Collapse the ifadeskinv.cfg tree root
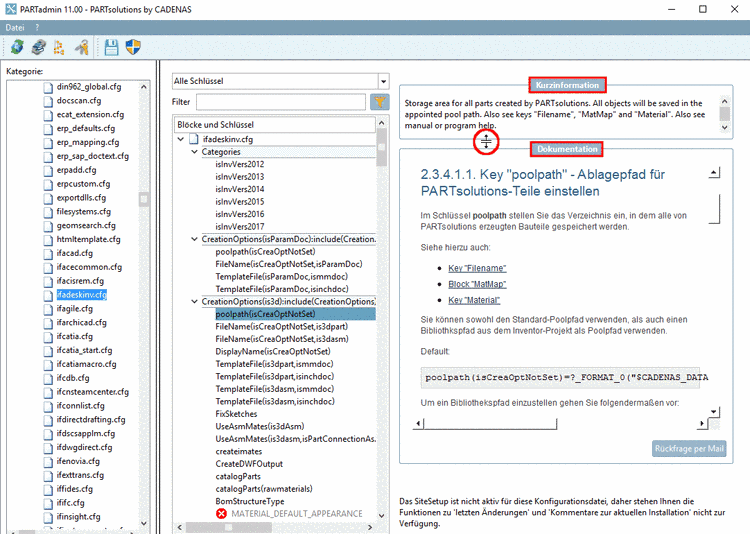Image resolution: width=750 pixels, height=534 pixels. tap(181, 139)
